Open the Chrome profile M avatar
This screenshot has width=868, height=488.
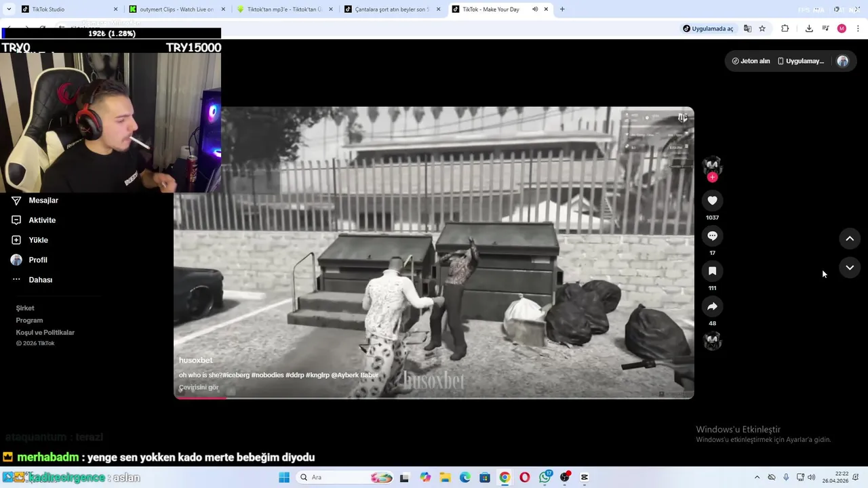[842, 28]
